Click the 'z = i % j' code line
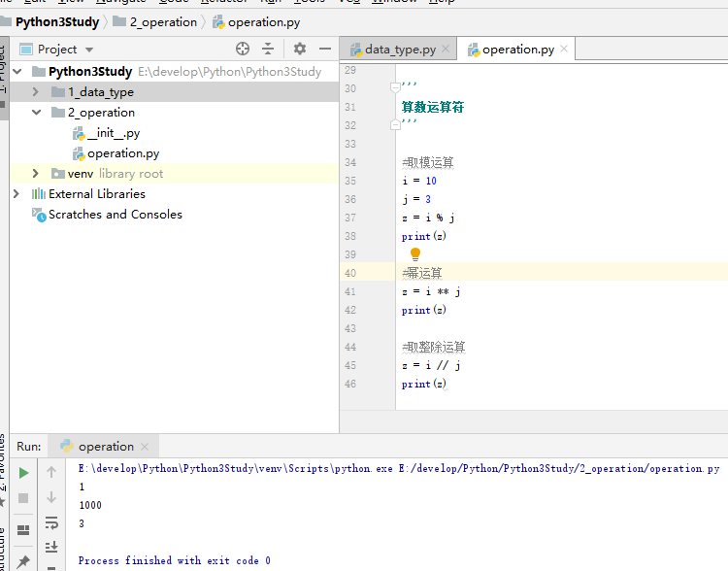Viewport: 728px width, 571px height. 428,218
